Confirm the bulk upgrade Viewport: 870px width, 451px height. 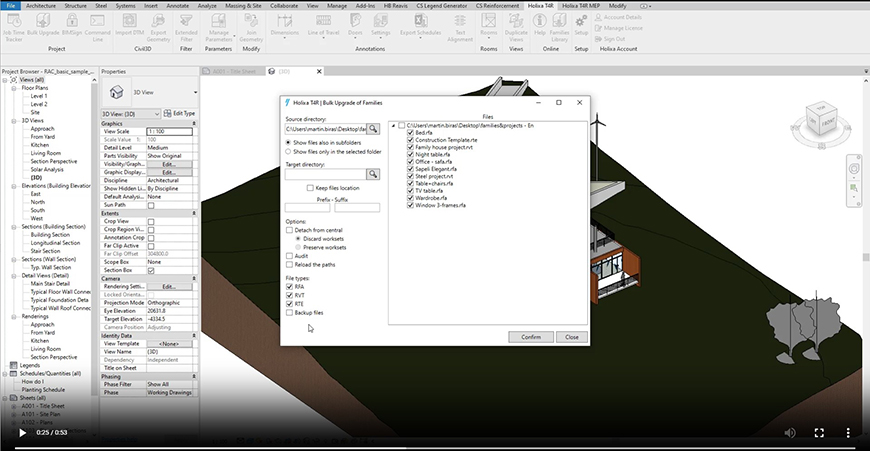click(x=531, y=337)
